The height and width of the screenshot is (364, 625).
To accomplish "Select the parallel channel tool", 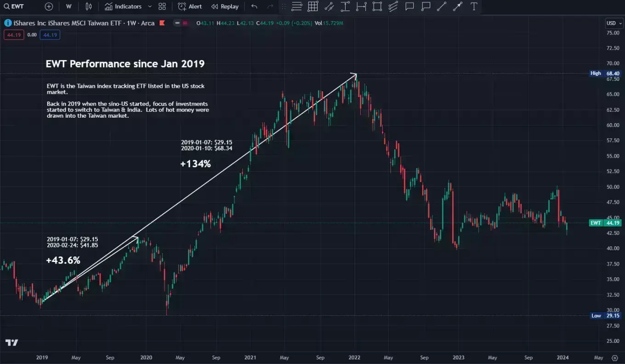I will point(393,6).
